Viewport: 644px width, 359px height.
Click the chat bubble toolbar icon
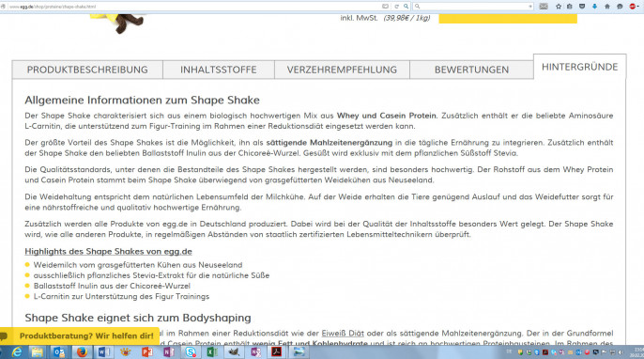(620, 7)
